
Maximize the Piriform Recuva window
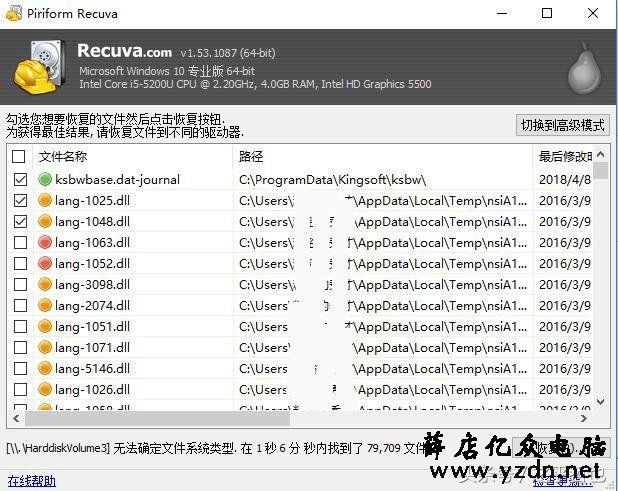[547, 13]
